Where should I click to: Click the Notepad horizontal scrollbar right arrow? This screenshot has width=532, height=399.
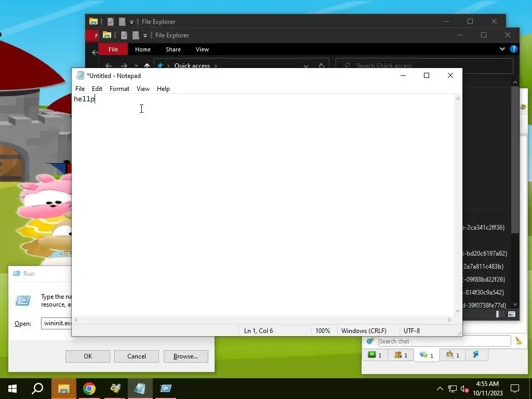click(x=449, y=320)
